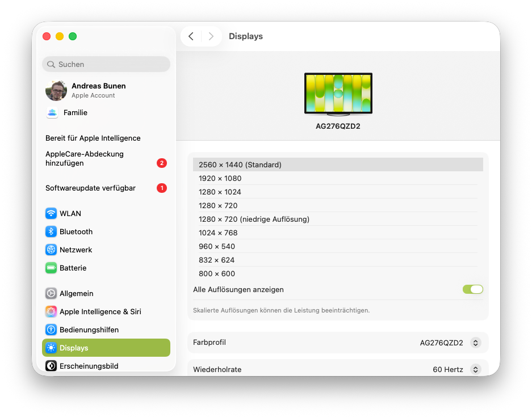Open Allgemein settings
This screenshot has width=532, height=418.
pyautogui.click(x=52, y=293)
